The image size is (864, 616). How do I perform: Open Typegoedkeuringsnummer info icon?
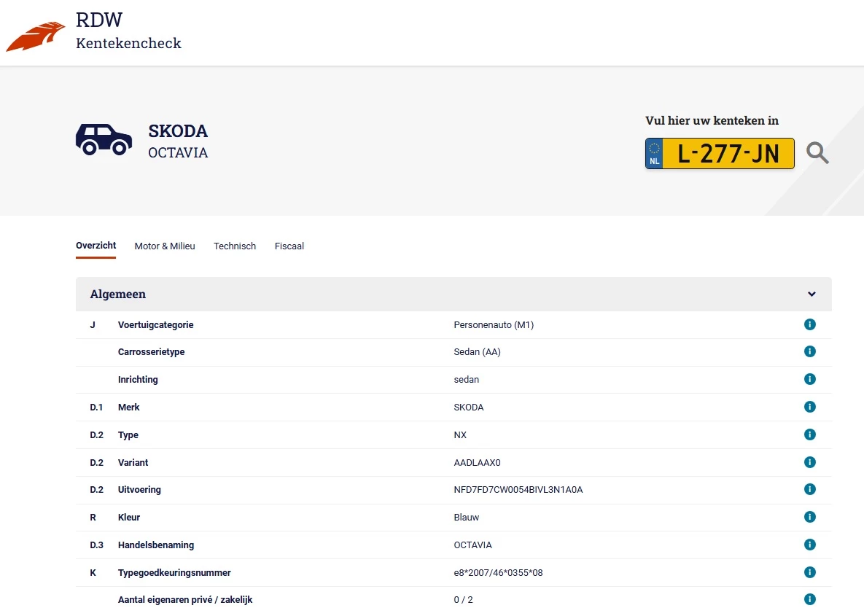tap(809, 572)
